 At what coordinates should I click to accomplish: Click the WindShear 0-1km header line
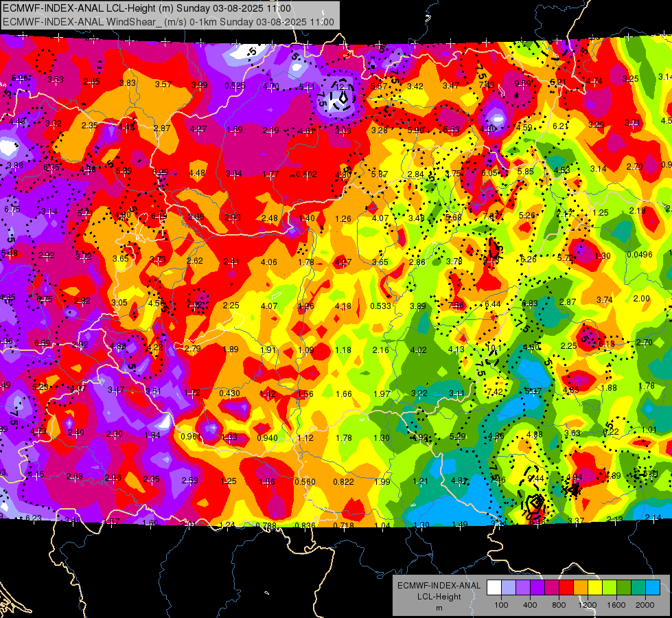[168, 22]
